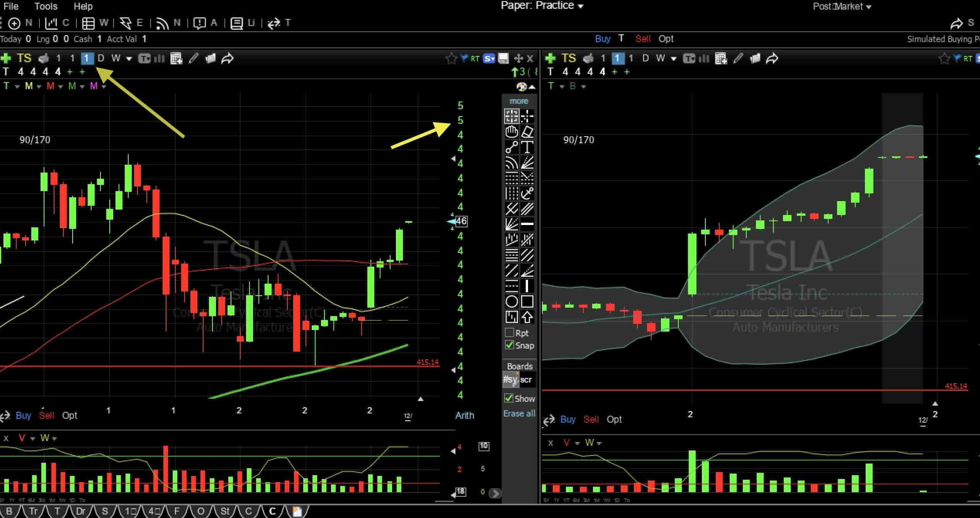Viewport: 980px width, 518px height.
Task: Open the Post Market dropdown
Action: point(842,7)
